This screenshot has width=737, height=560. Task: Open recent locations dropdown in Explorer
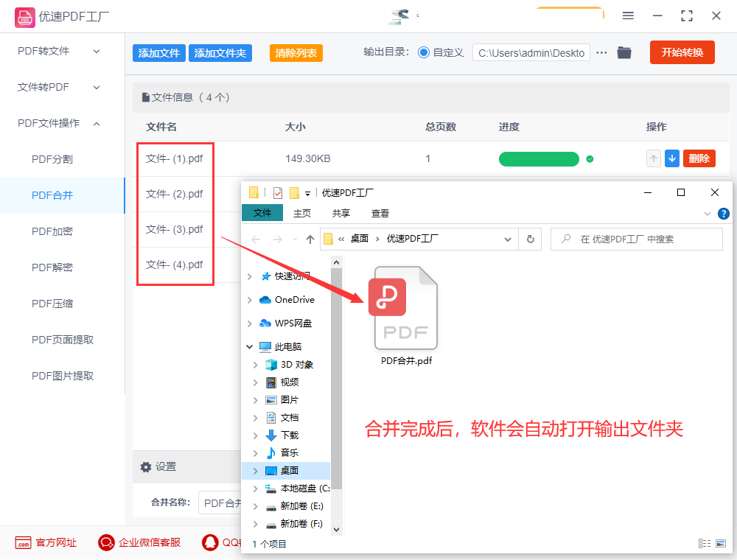point(296,239)
